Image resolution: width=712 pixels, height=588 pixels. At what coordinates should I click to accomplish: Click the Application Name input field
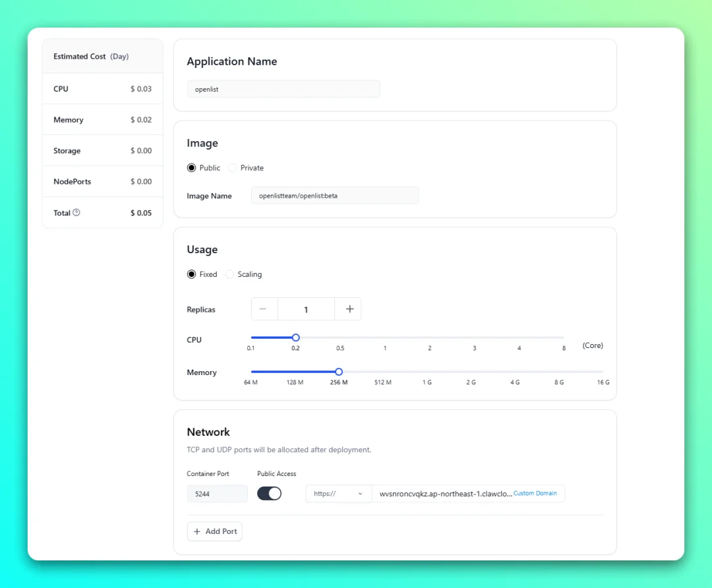[x=283, y=89]
